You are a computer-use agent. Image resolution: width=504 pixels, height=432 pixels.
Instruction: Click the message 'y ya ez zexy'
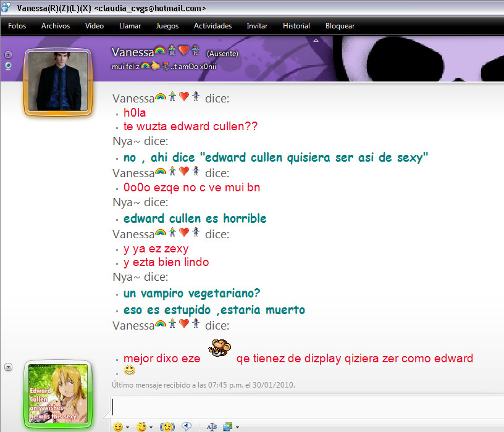(156, 249)
